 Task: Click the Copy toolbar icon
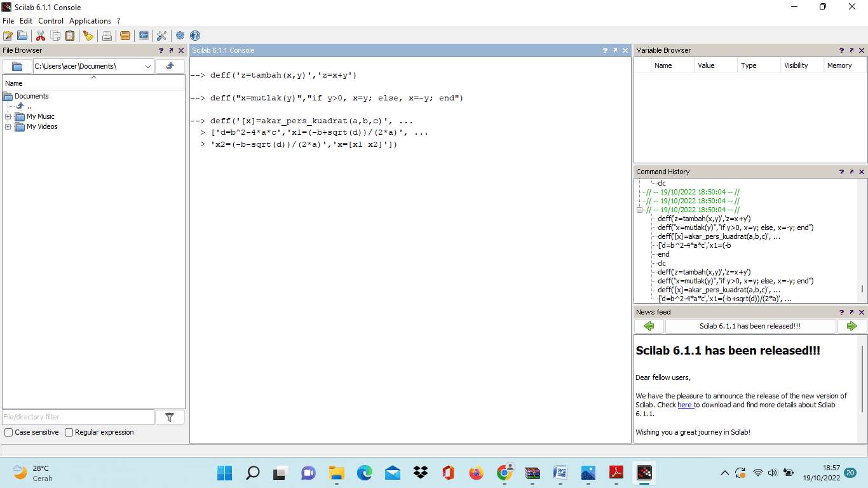click(x=56, y=36)
